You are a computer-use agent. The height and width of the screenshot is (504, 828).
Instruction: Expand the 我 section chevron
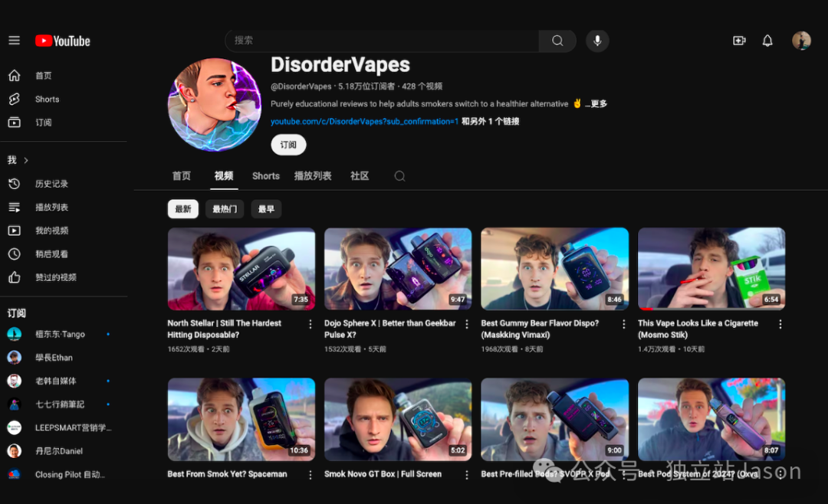tap(26, 160)
